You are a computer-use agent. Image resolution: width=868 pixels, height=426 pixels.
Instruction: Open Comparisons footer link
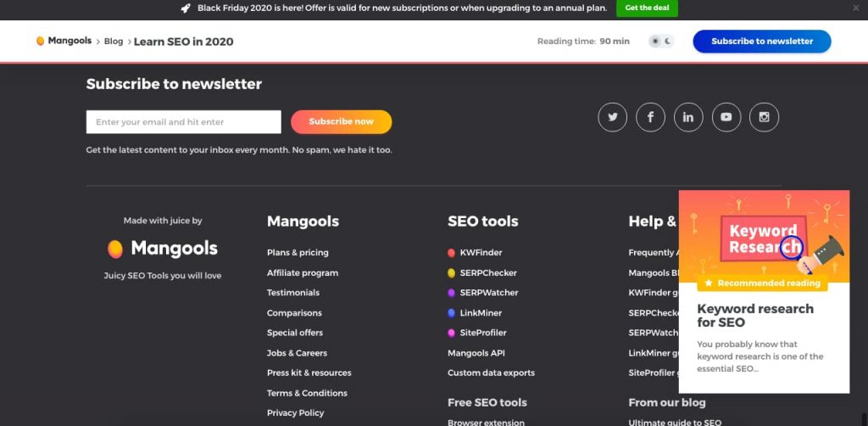click(x=294, y=313)
